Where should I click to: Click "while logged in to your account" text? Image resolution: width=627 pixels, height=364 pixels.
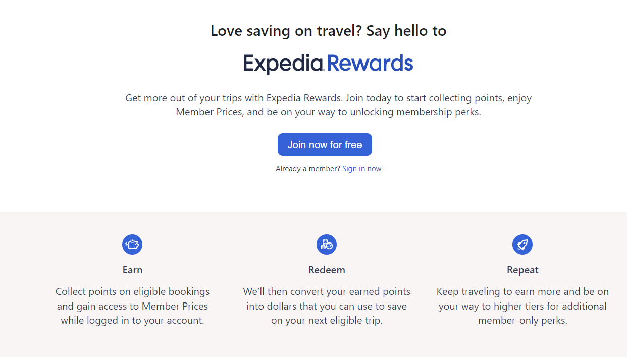pyautogui.click(x=132, y=320)
